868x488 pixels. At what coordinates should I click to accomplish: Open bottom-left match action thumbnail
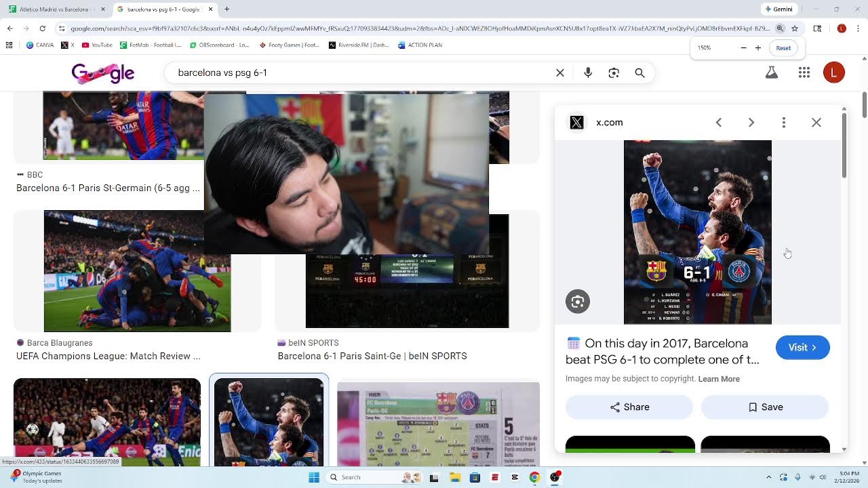[x=107, y=422]
